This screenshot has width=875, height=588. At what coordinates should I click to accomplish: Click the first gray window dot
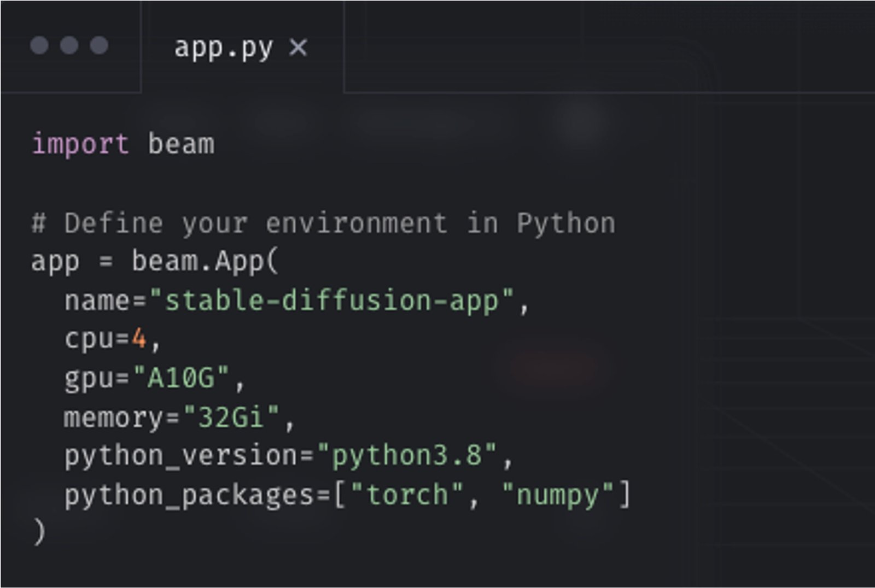(39, 45)
